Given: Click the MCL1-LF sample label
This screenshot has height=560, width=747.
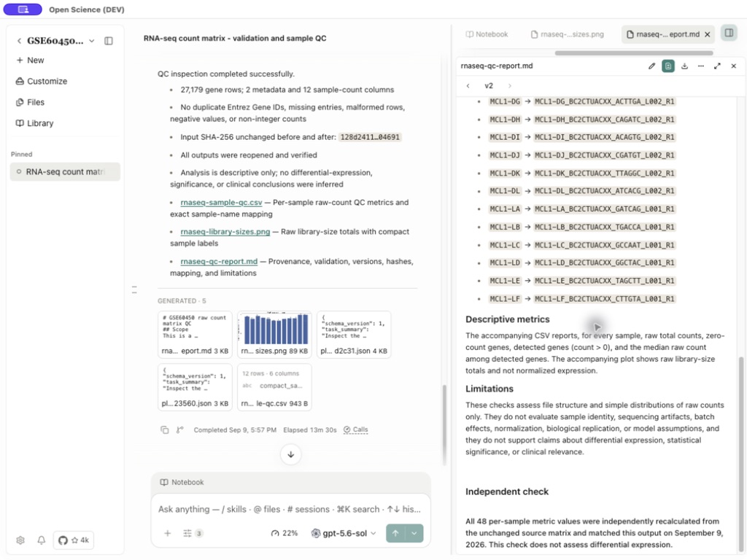Looking at the screenshot, I should 505,299.
